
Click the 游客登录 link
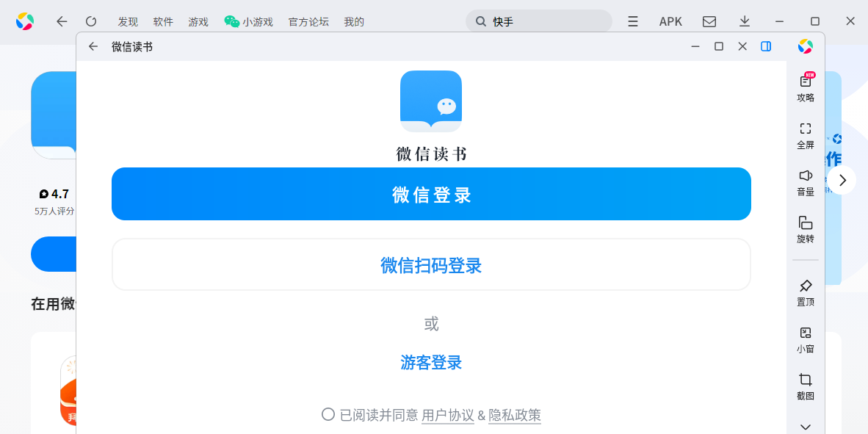point(431,363)
